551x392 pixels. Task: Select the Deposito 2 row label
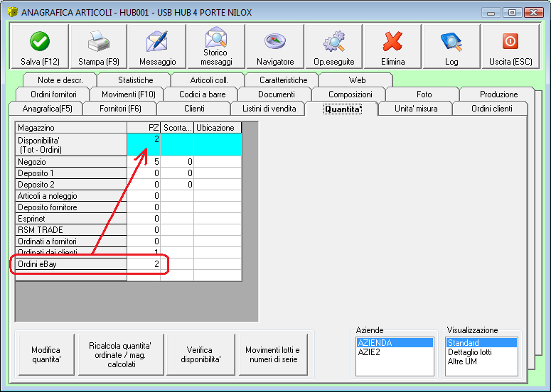[x=71, y=185]
